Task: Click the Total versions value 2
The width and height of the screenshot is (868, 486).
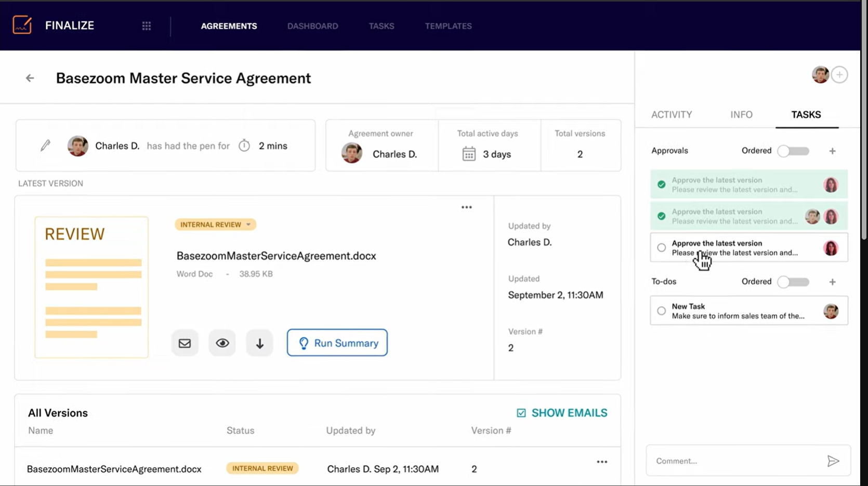Action: click(x=580, y=154)
